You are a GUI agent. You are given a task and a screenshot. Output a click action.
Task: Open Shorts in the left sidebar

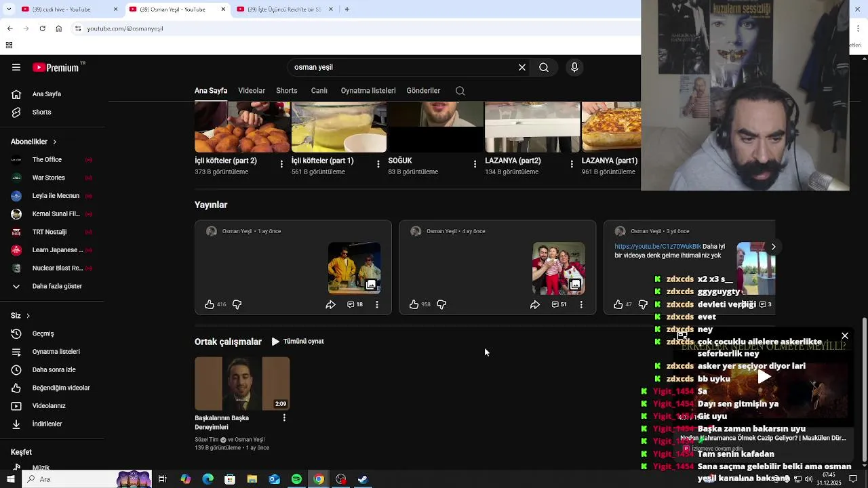(x=41, y=112)
